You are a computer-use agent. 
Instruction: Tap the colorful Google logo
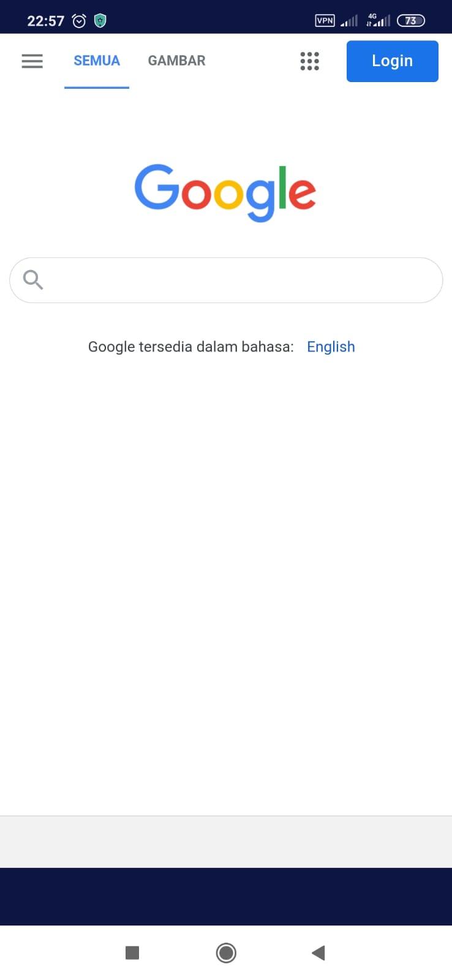tap(225, 192)
